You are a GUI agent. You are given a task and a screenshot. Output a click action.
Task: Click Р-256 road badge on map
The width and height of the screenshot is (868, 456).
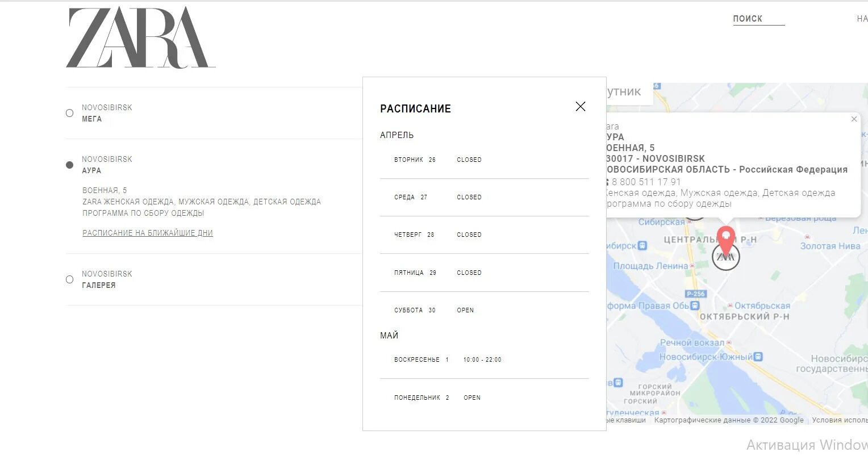pyautogui.click(x=695, y=294)
